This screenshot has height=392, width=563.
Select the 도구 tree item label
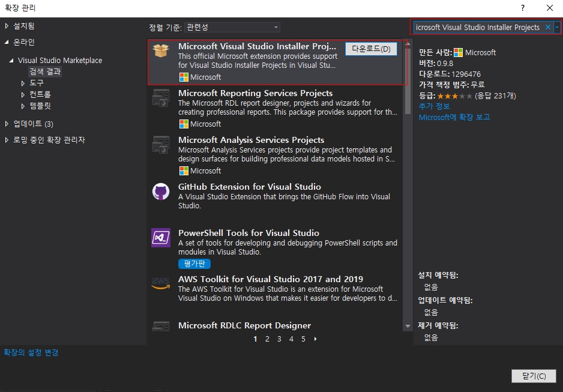pos(37,83)
